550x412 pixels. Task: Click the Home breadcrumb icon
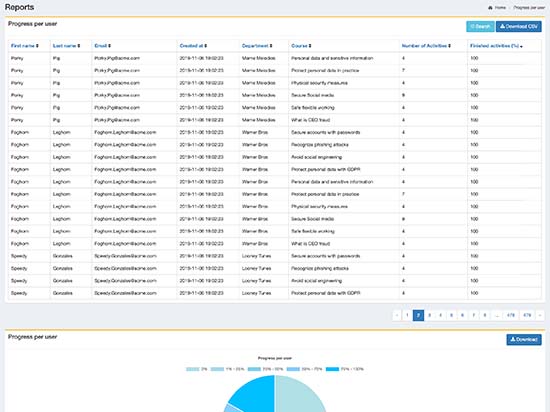[x=490, y=8]
